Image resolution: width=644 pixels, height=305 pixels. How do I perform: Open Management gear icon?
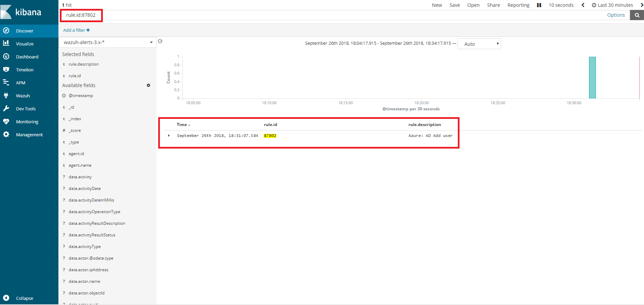coord(6,134)
